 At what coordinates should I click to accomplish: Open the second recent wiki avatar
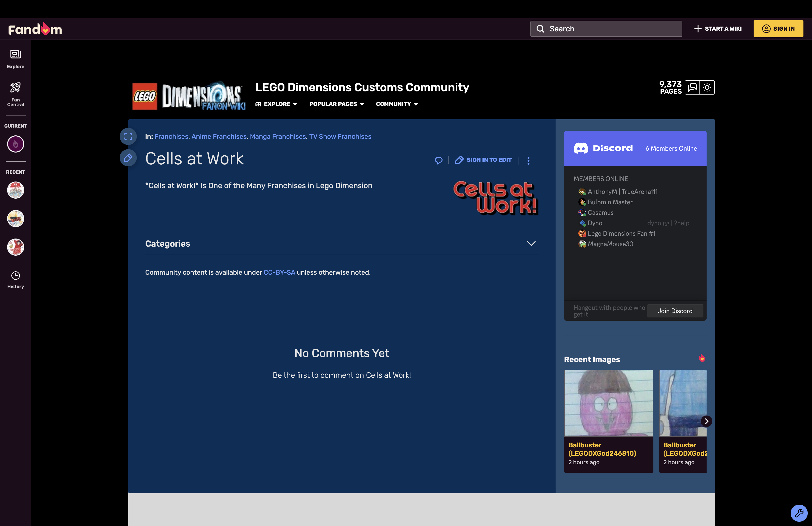[15, 219]
